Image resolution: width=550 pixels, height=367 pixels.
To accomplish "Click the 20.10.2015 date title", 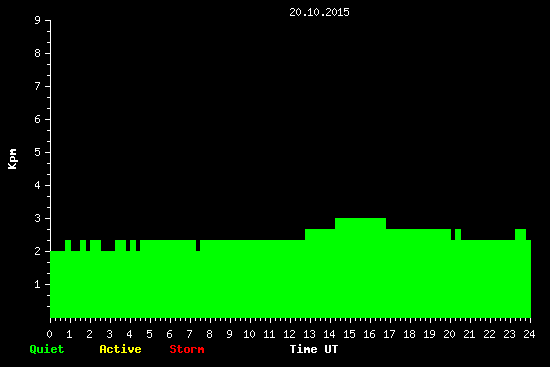I will pos(319,12).
